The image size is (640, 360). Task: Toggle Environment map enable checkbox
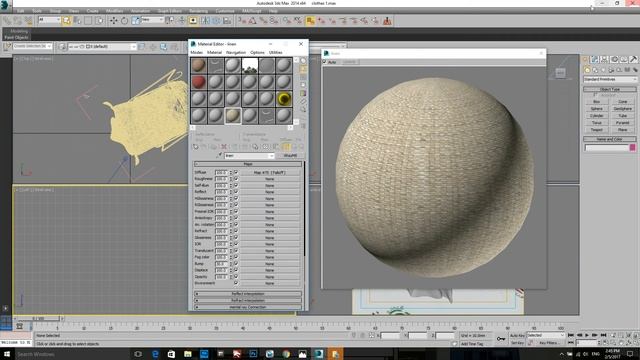pos(236,283)
